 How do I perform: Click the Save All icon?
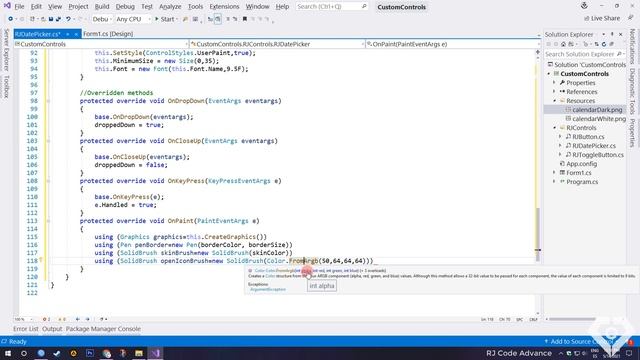click(x=58, y=19)
